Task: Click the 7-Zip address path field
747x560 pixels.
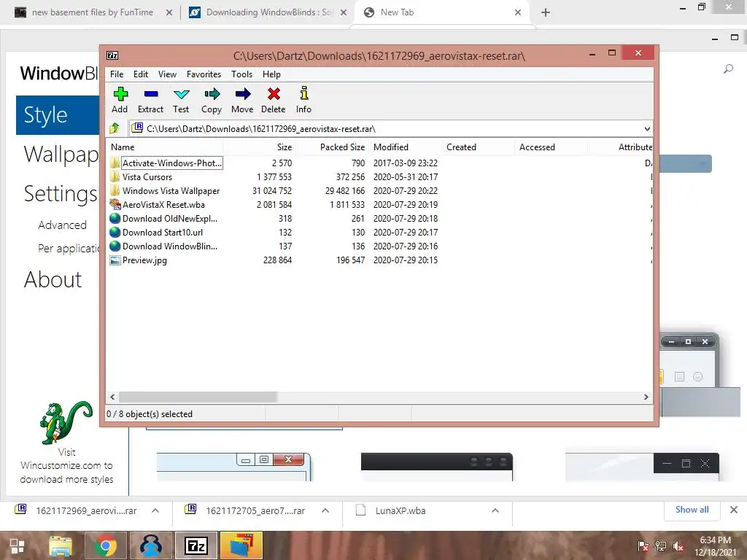Action: click(x=390, y=128)
